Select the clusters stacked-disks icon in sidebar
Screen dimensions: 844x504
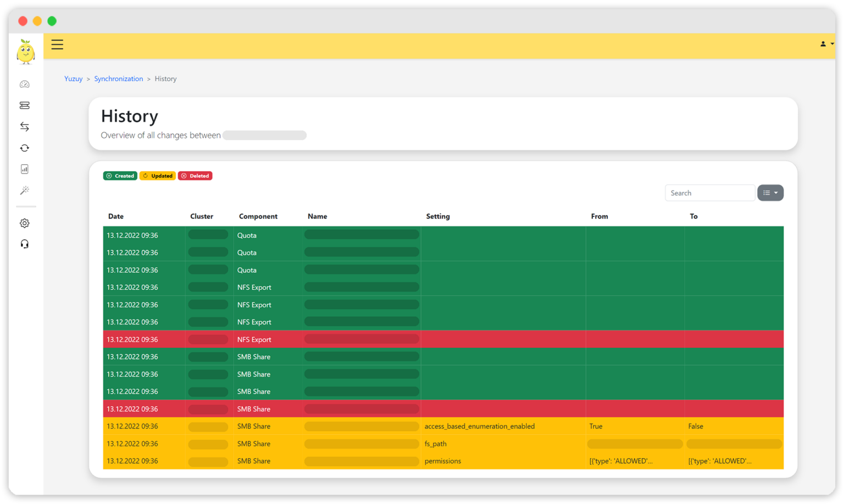24,105
